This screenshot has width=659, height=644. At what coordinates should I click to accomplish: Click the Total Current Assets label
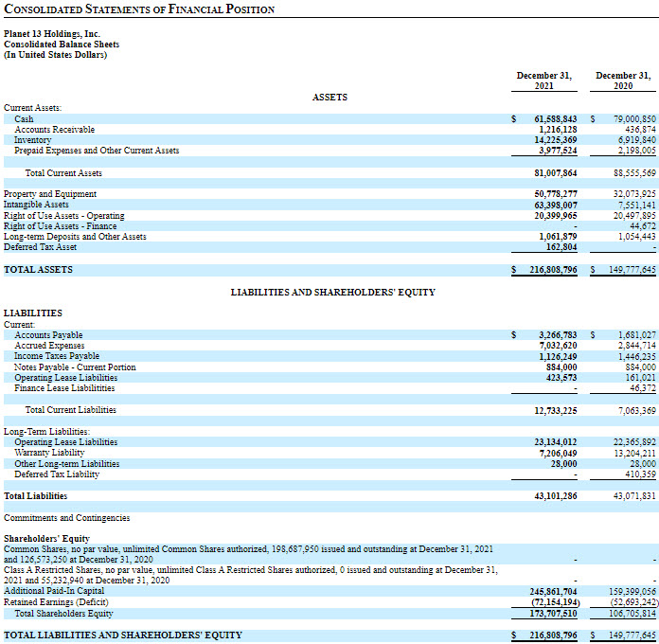pos(63,173)
